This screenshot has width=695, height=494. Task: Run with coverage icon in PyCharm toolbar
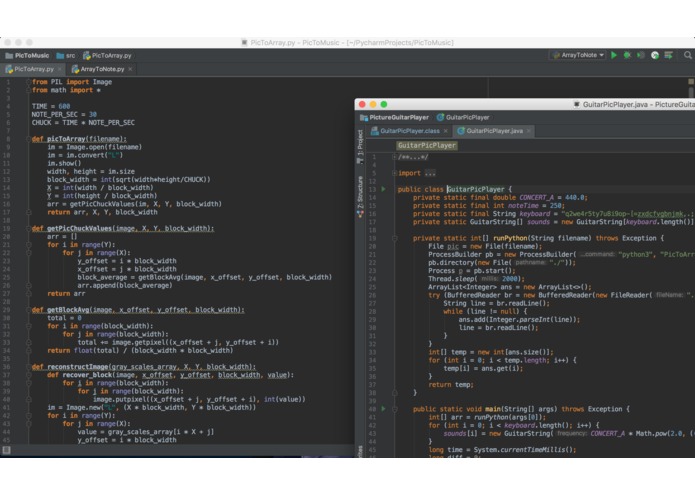point(640,55)
